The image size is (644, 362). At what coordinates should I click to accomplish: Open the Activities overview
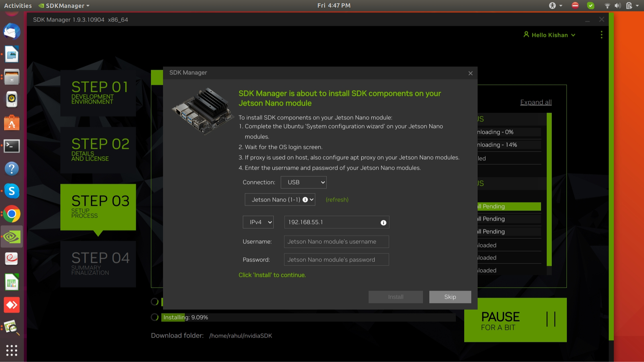point(18,5)
